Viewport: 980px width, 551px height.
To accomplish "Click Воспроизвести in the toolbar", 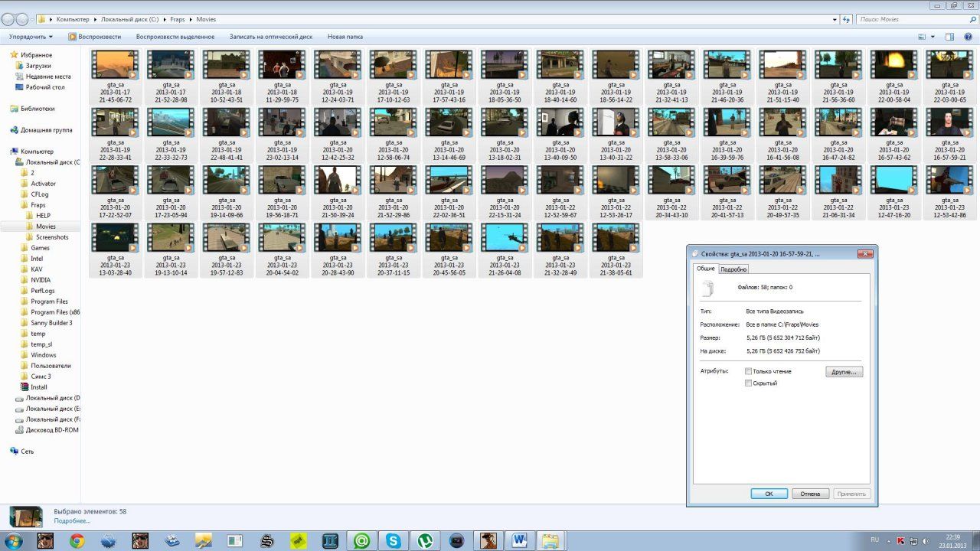I will click(x=94, y=37).
